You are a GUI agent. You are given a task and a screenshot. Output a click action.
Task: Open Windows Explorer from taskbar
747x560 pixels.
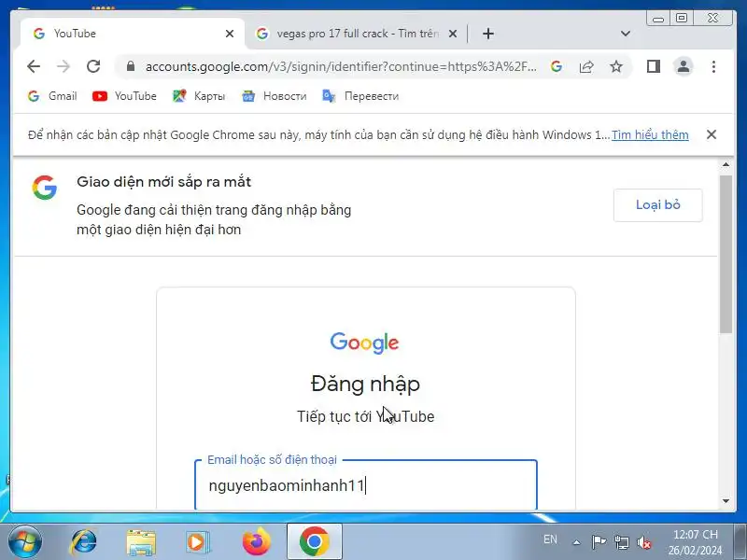point(141,542)
